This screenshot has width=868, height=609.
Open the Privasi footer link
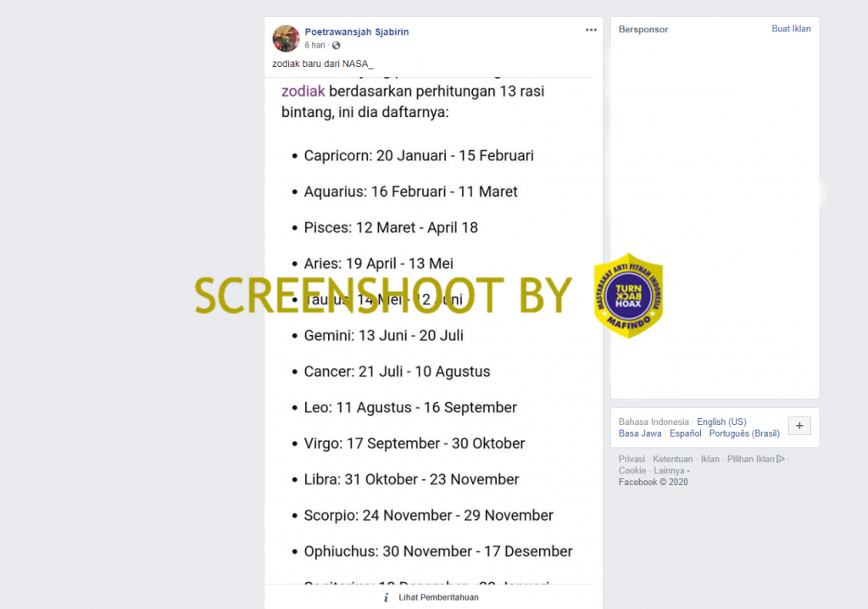click(632, 459)
